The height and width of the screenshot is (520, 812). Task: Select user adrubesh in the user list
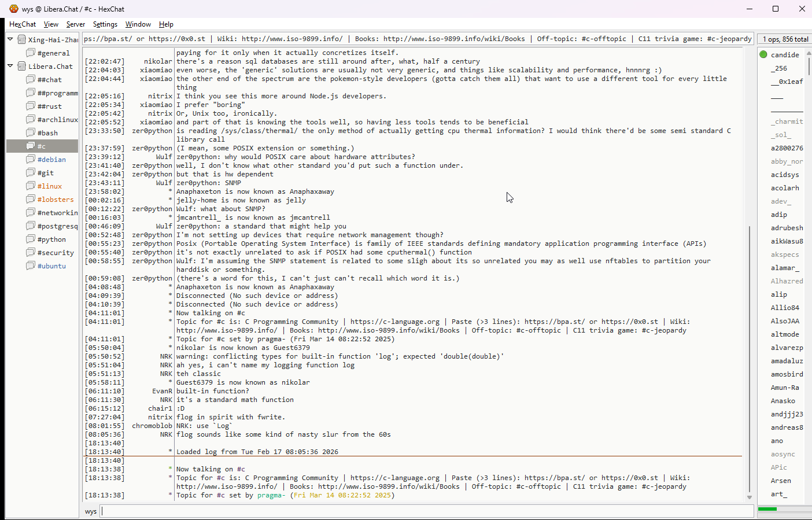(787, 228)
